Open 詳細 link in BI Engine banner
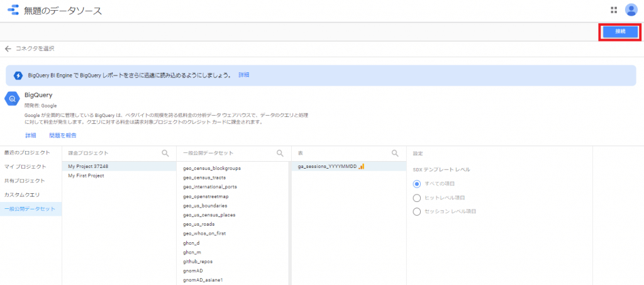 point(244,75)
